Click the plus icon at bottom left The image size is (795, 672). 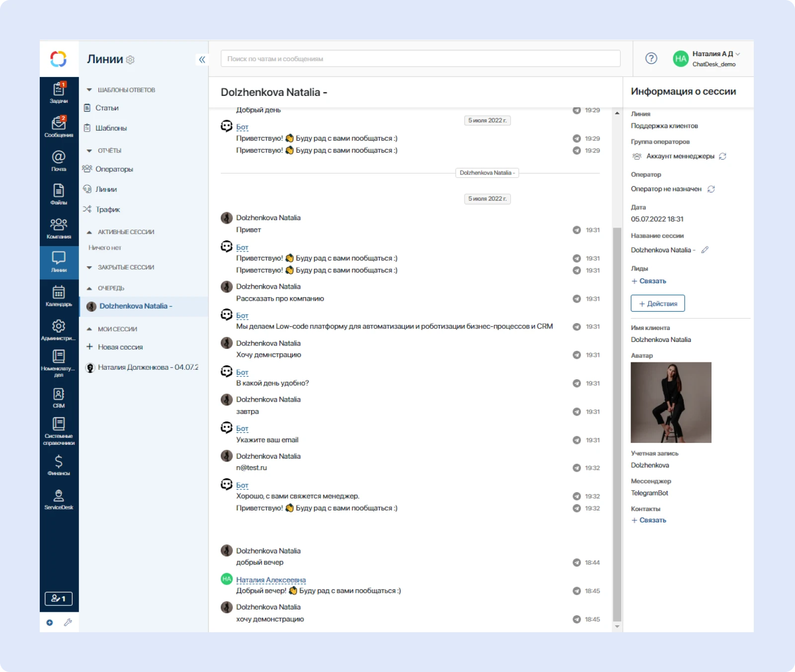49,622
